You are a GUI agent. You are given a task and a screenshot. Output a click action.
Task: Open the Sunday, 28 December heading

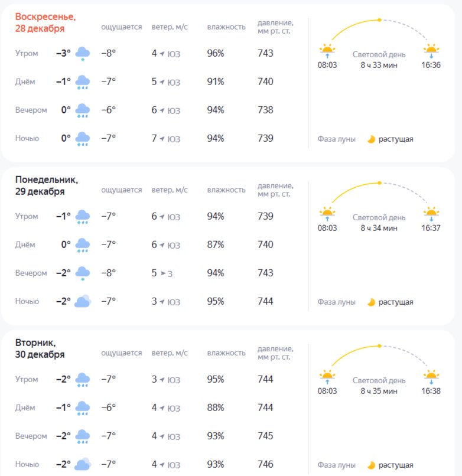45,22
